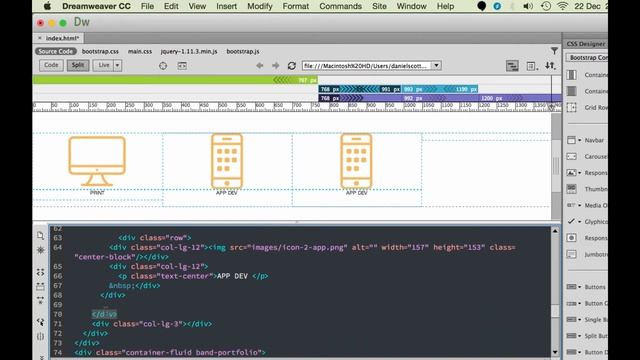640x360 pixels.
Task: Insert the Responsive embed component
Action: click(x=587, y=238)
